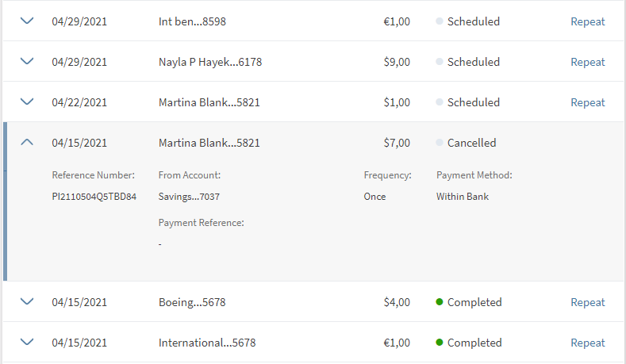Expand the International...5678 payment row
The width and height of the screenshot is (626, 364).
coord(27,343)
